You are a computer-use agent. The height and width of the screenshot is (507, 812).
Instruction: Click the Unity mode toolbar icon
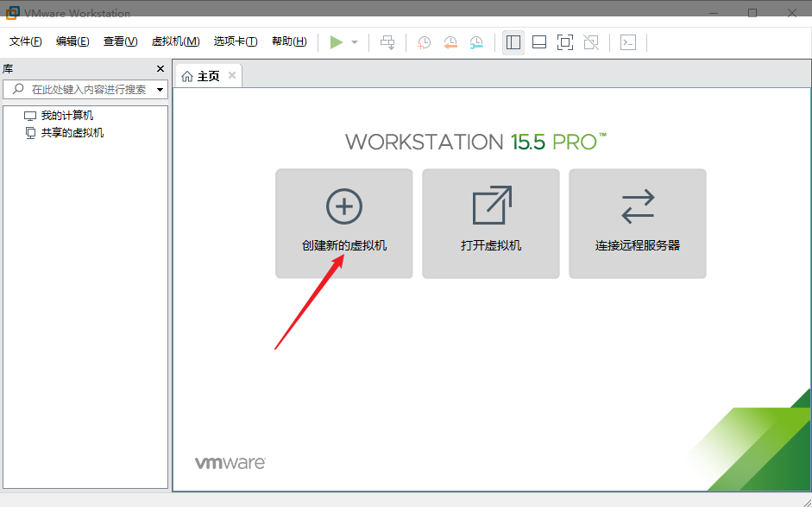(591, 42)
